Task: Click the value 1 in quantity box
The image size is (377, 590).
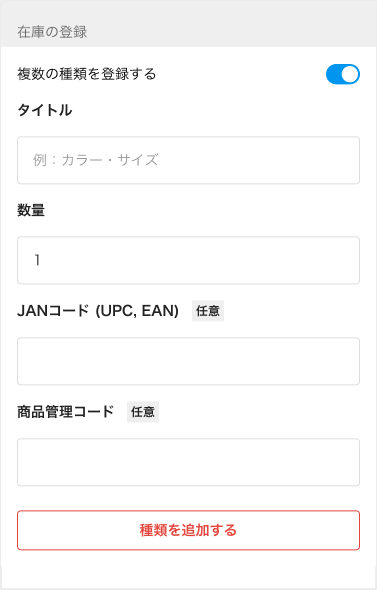Action: tap(37, 260)
